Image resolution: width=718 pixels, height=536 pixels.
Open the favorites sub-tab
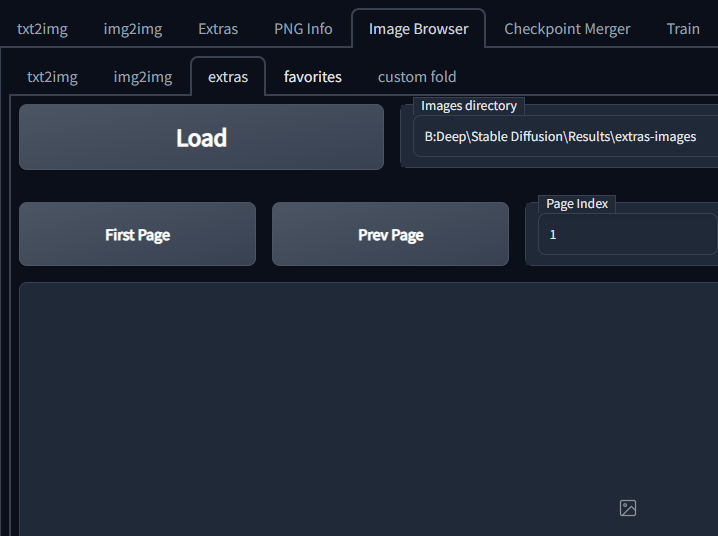coord(313,76)
